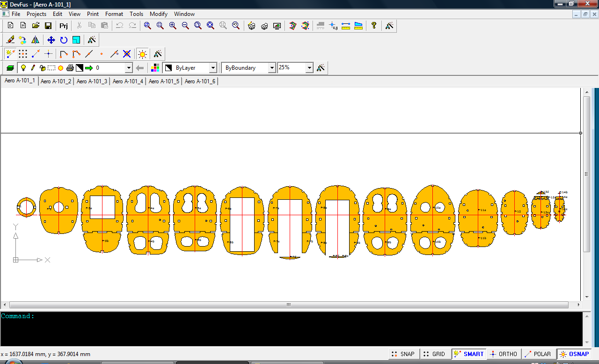Click the POLAR button in status bar
599x364 pixels.
[x=539, y=354]
